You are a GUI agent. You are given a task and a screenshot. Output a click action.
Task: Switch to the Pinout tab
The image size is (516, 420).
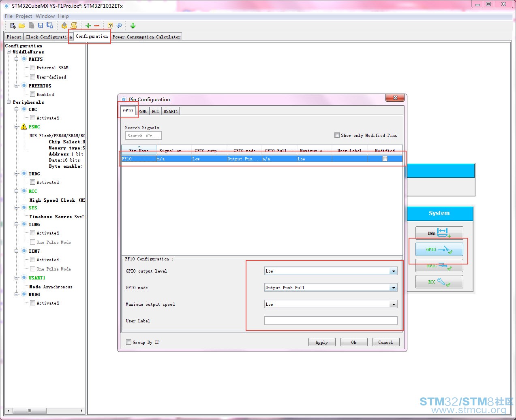[14, 37]
